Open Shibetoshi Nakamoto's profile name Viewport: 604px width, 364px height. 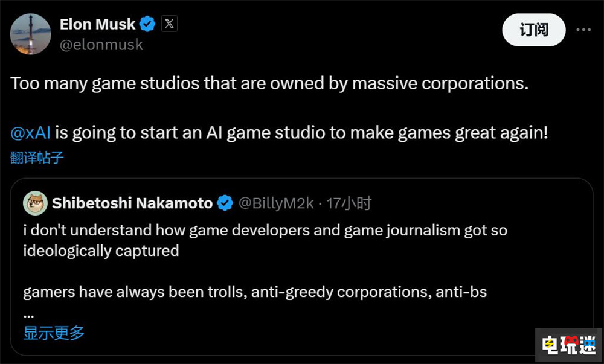click(x=132, y=203)
